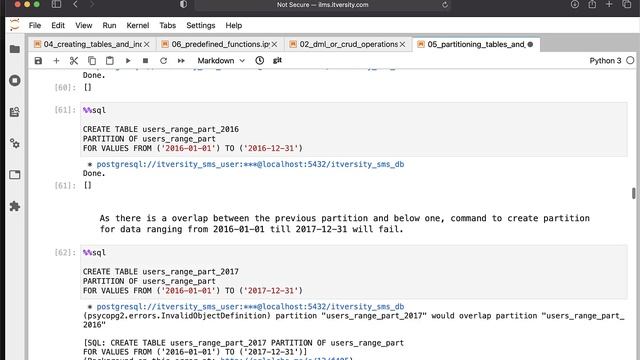Reload the page in browser

(444, 5)
